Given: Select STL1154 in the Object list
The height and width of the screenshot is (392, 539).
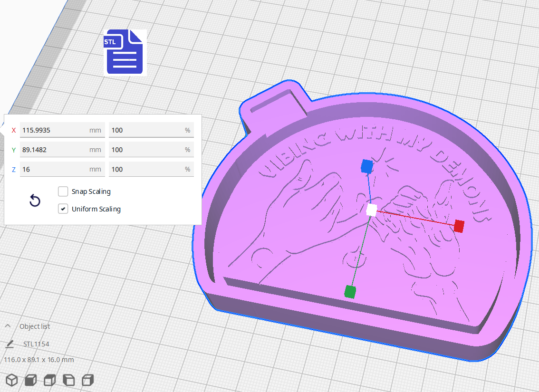Looking at the screenshot, I should point(37,344).
